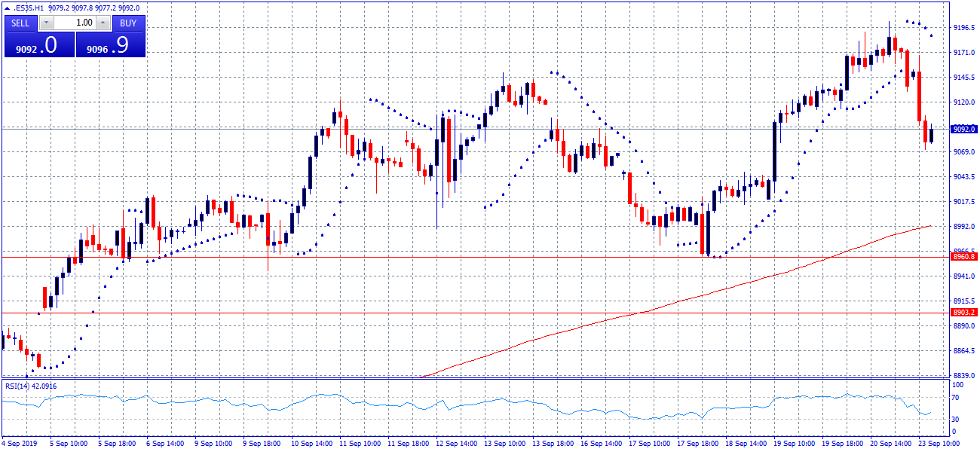This screenshot has height=452, width=980.
Task: Select the current price label 9092.0
Action: point(964,129)
